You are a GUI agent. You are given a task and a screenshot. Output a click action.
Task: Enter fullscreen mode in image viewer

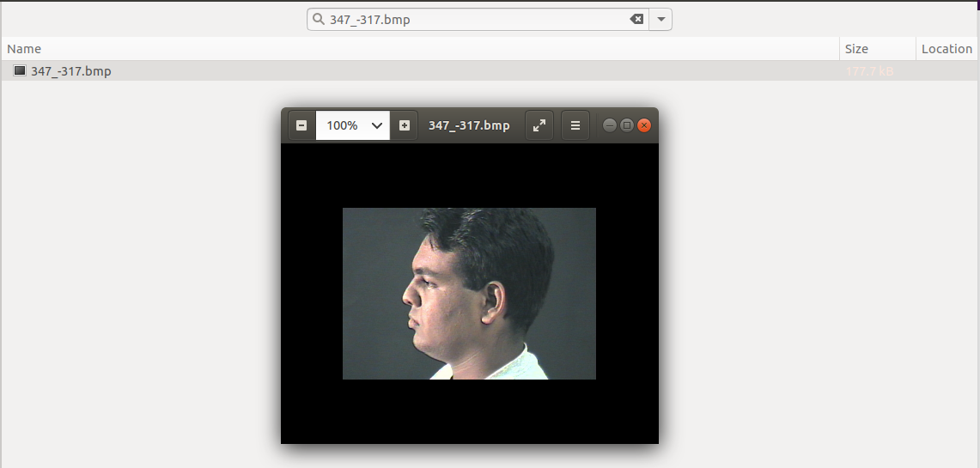tap(539, 125)
